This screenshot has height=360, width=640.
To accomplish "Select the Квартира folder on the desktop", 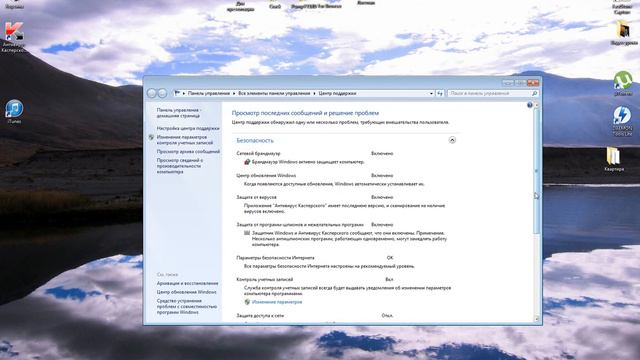I will [x=614, y=160].
